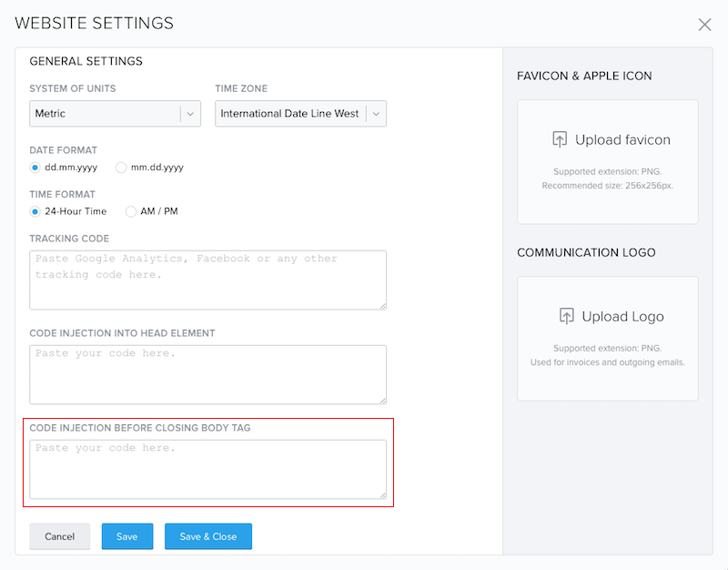Click the Cancel button
This screenshot has width=728, height=570.
coord(59,536)
